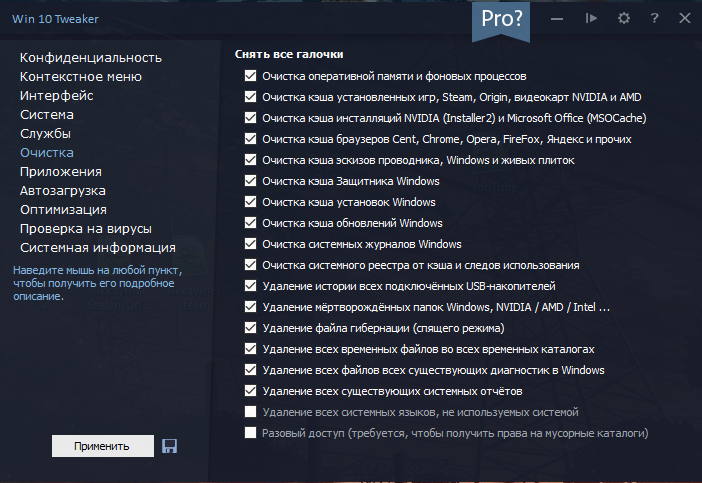Click the Pro? upgrade badge
The width and height of the screenshot is (702, 483).
501,20
